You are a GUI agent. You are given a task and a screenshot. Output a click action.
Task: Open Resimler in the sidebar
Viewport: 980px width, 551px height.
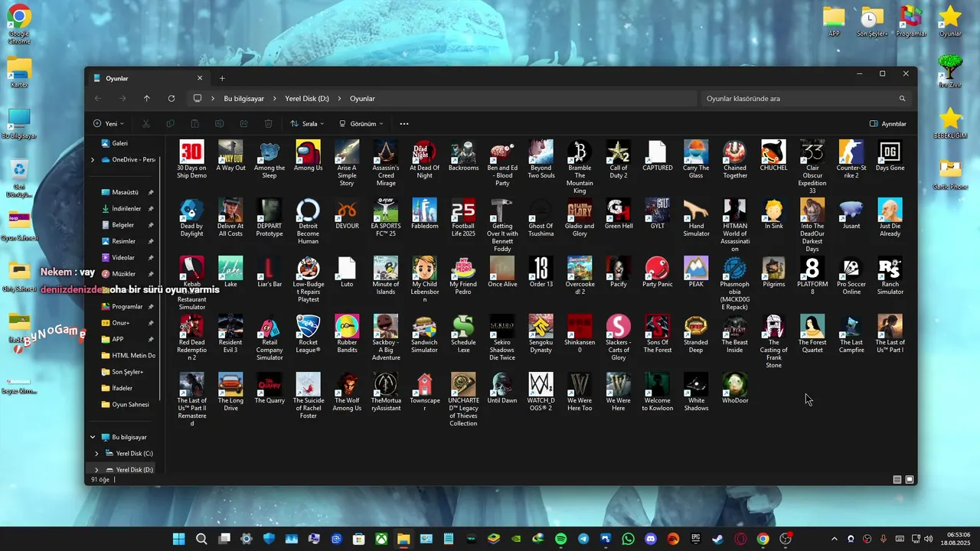pos(123,241)
